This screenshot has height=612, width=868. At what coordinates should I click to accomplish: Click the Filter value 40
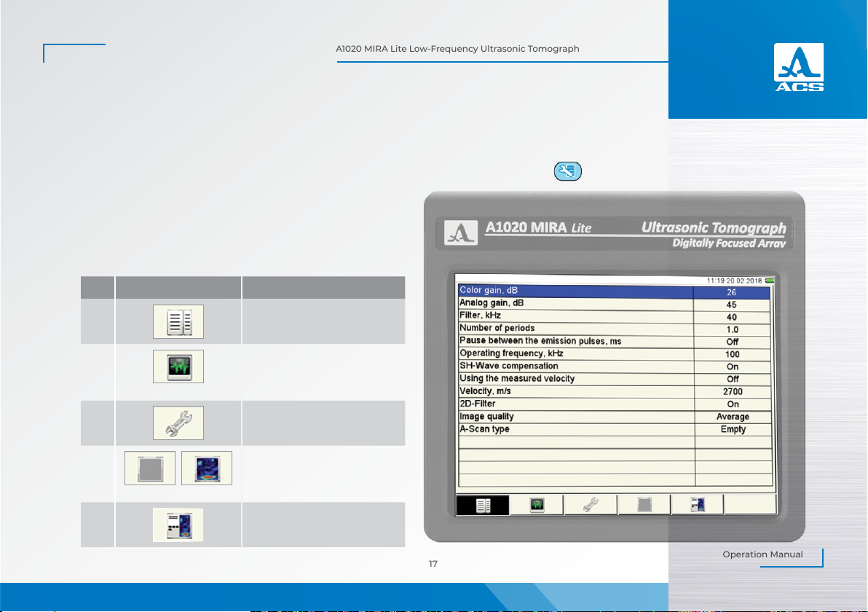[732, 318]
